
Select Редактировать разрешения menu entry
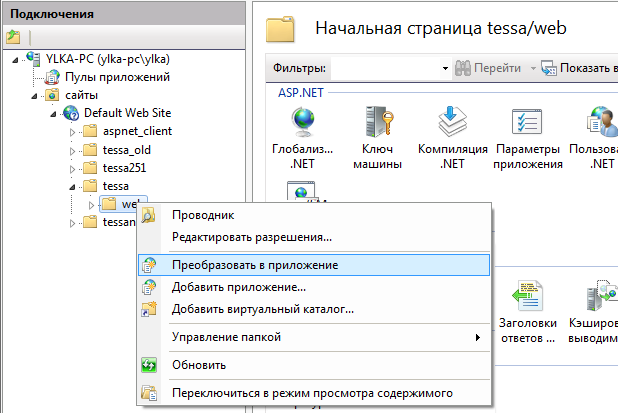(x=252, y=237)
